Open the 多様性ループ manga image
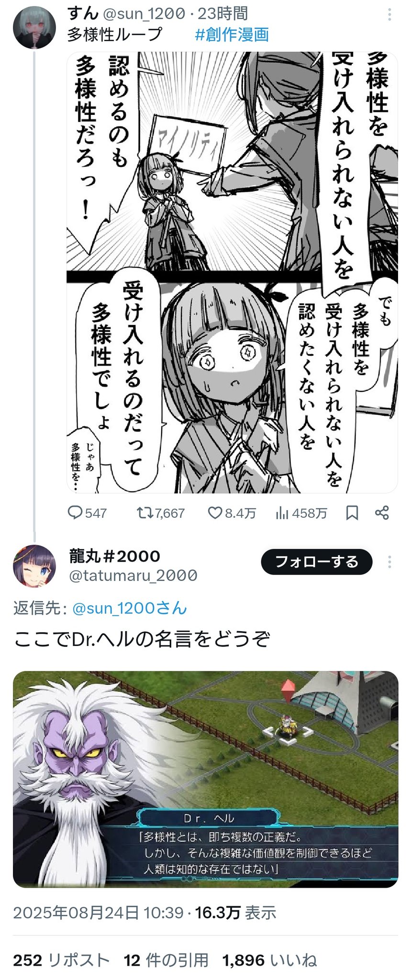 click(x=232, y=272)
